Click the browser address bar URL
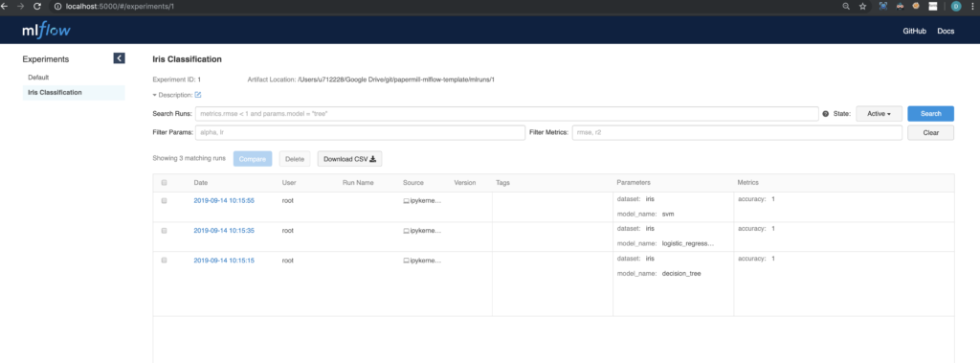 (120, 6)
